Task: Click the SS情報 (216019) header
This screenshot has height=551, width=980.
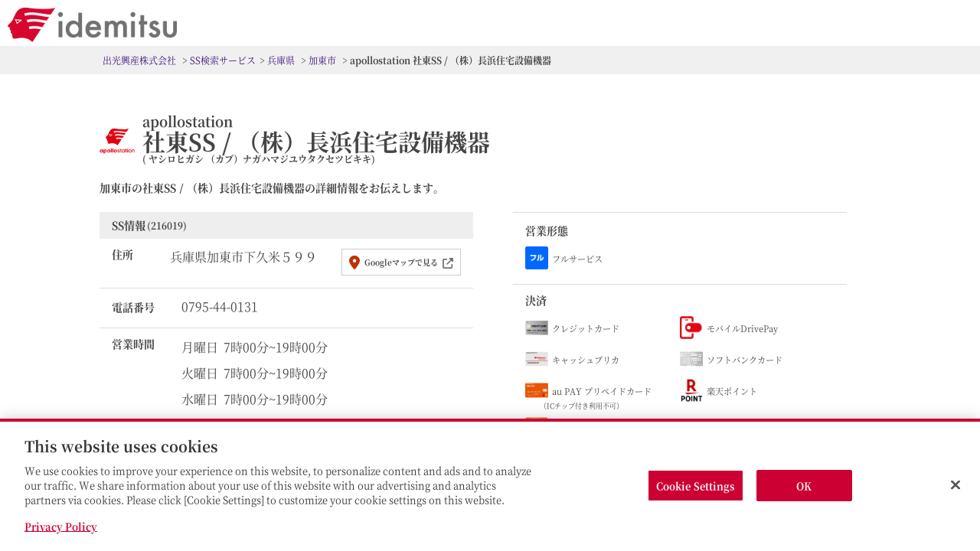Action: (286, 226)
